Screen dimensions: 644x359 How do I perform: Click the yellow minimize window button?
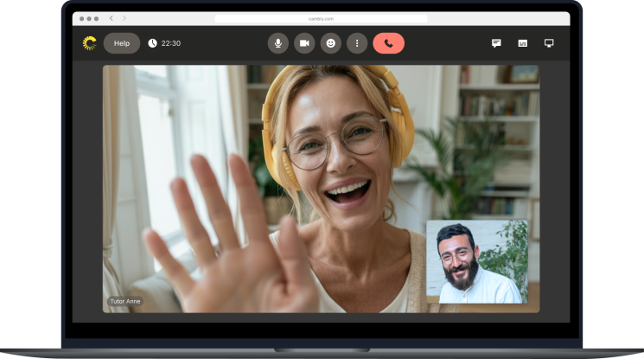point(89,18)
